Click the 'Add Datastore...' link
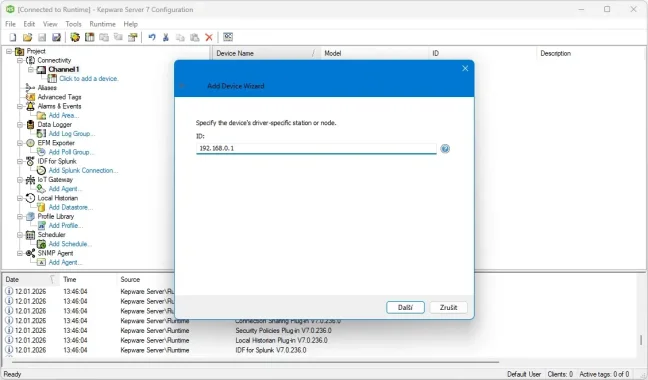Viewport: 648px width, 380px height. pyautogui.click(x=70, y=207)
